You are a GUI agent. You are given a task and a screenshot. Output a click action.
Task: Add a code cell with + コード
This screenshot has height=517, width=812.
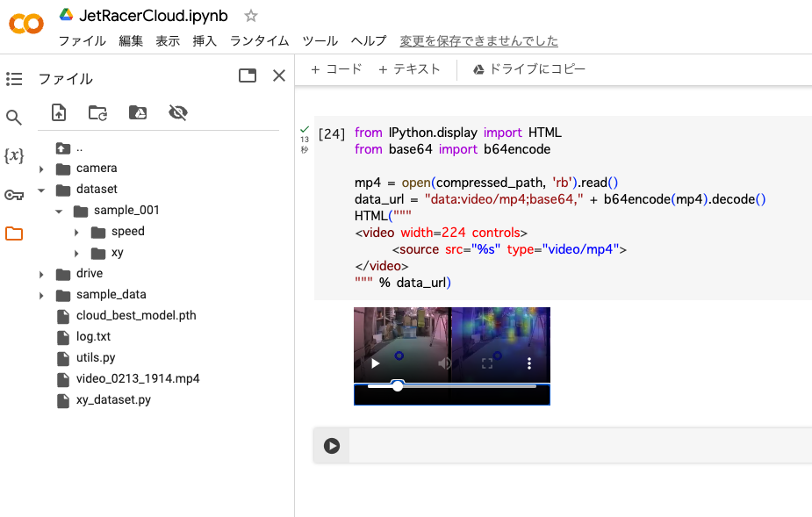(336, 68)
